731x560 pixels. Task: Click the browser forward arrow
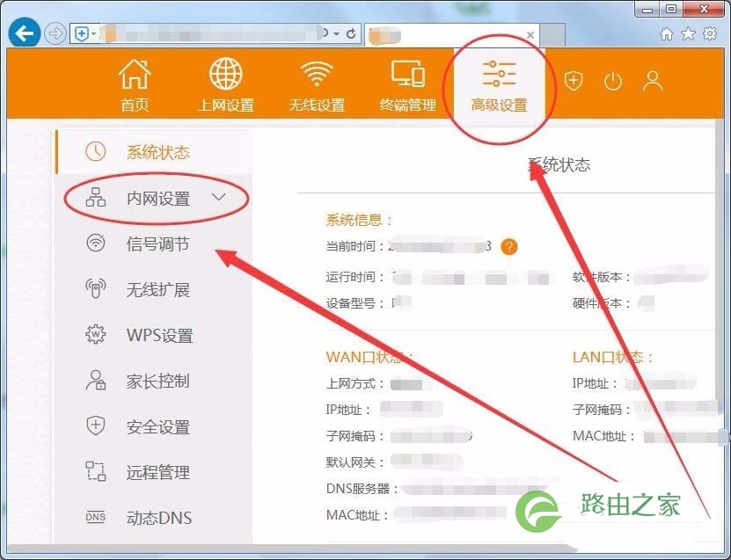[55, 33]
